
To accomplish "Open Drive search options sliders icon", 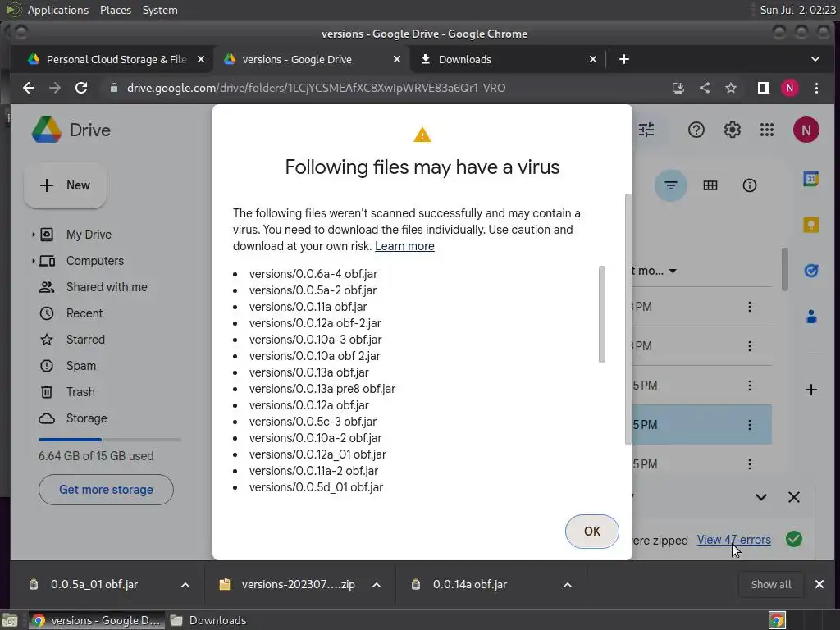I will click(646, 130).
